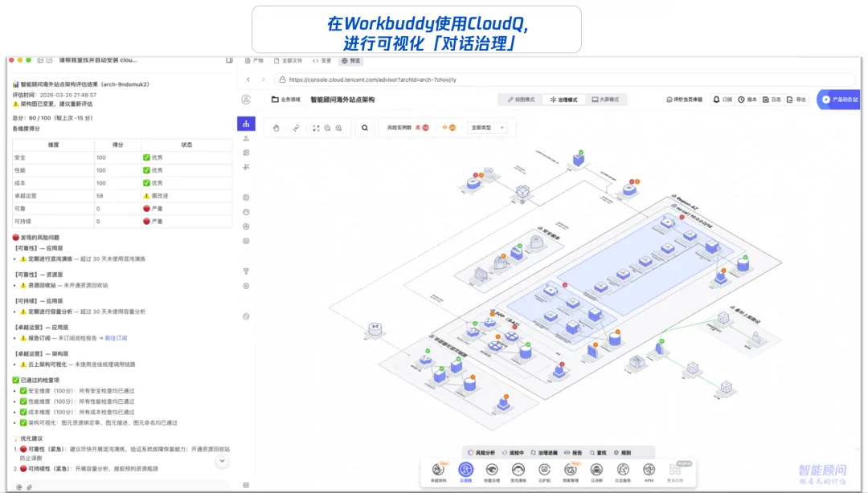Switch to 绘图模式 mode
Screen dimensions: 868x493
pyautogui.click(x=521, y=100)
